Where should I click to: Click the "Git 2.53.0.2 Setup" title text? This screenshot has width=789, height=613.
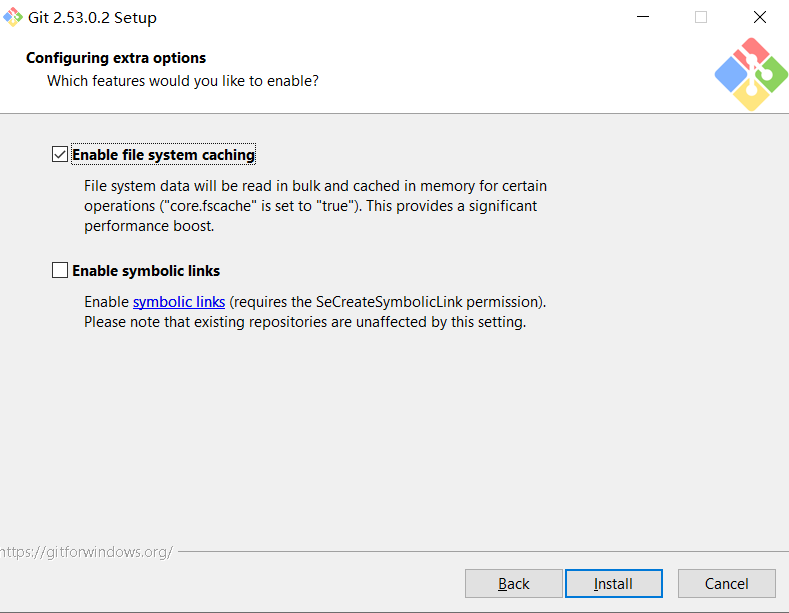coord(92,18)
